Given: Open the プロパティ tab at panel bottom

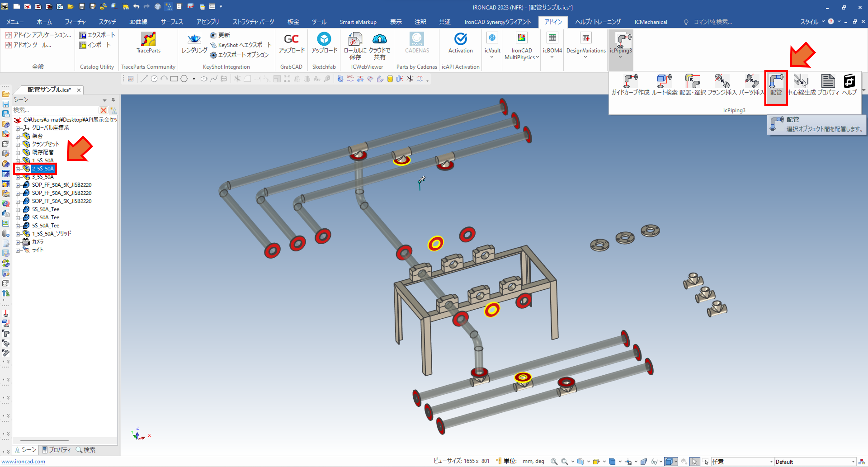Looking at the screenshot, I should 56,450.
